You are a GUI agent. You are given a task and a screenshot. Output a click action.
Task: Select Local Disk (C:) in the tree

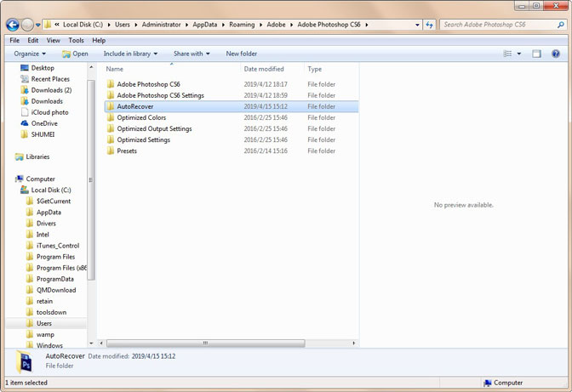51,190
